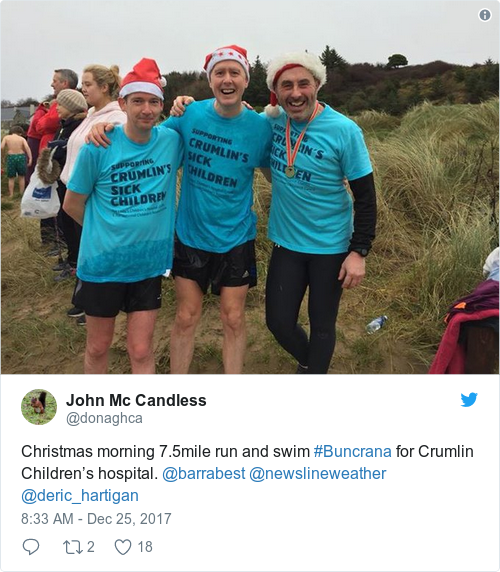Open the @barrabest mention
500x572 pixels.
click(x=204, y=474)
